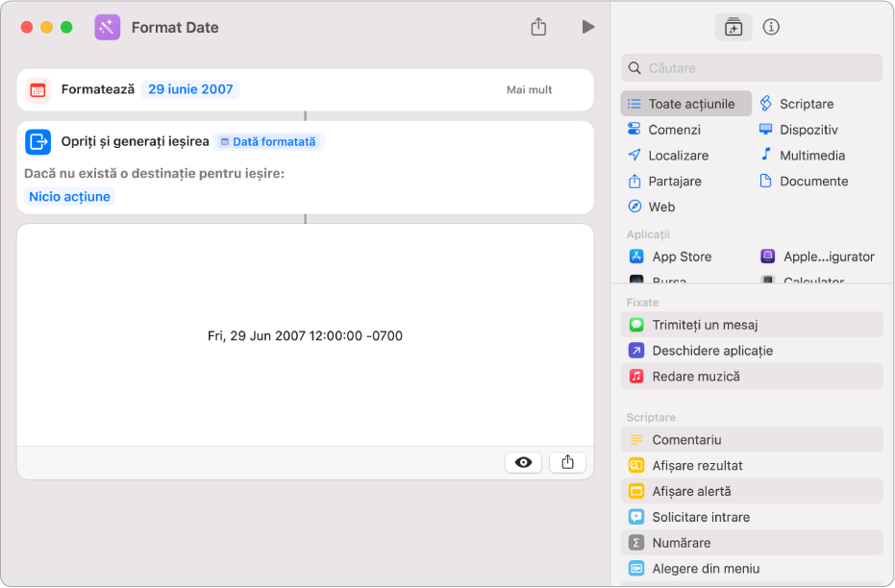Screen dimensions: 895x588
Task: Click the Căutare search field
Action: 751,68
